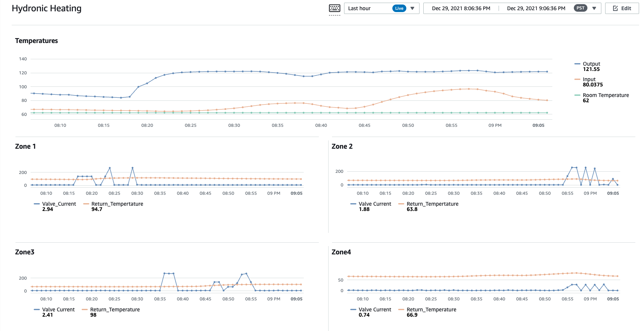Click the Zone4 widget title
Viewport: 644px width, 331px height.
341,252
